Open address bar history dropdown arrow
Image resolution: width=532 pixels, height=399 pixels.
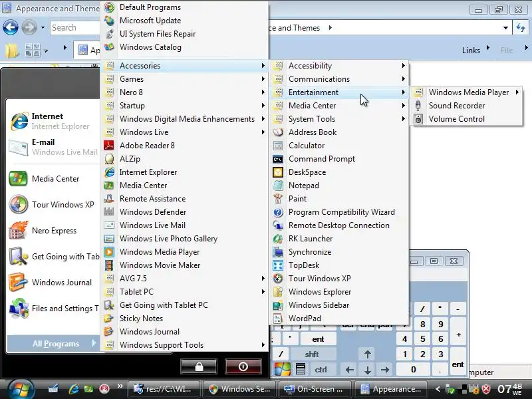[505, 28]
